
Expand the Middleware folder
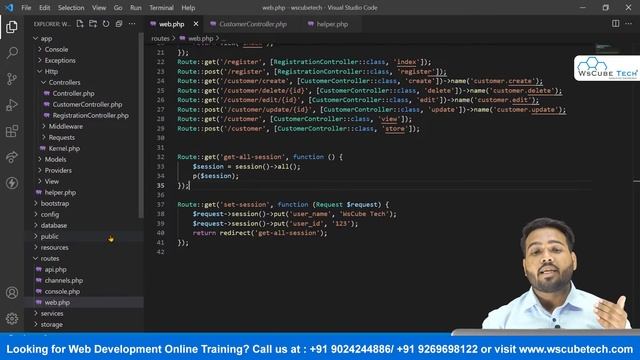66,127
